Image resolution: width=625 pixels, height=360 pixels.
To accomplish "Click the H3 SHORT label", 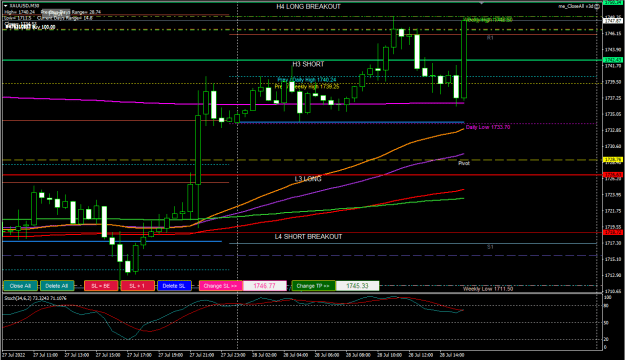I will point(308,64).
